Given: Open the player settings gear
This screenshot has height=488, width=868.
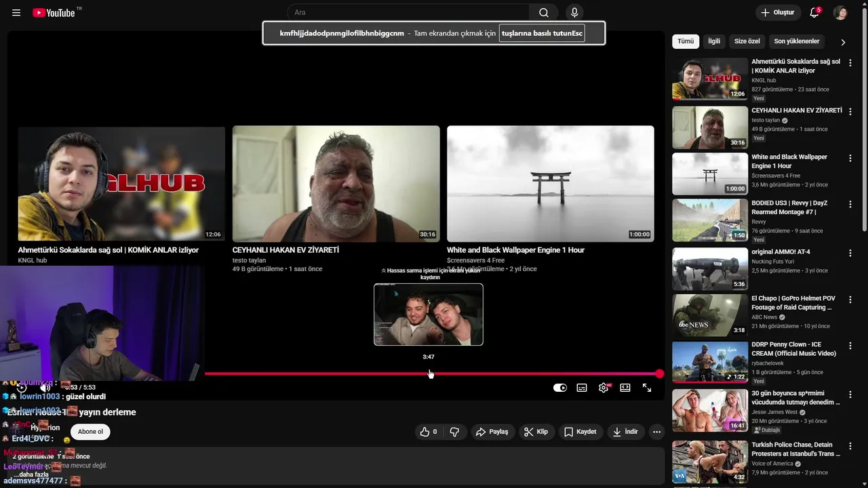Looking at the screenshot, I should pyautogui.click(x=604, y=388).
